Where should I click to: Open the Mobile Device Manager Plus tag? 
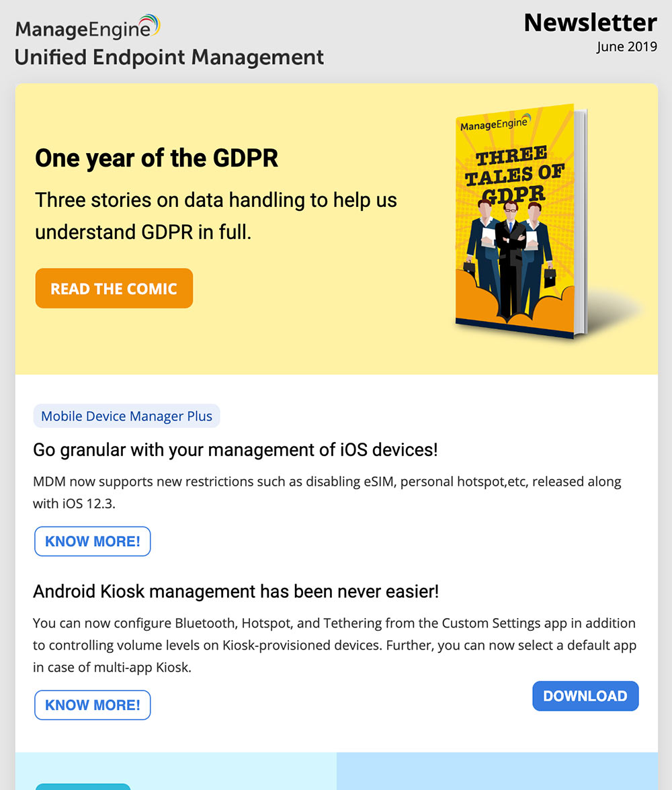pyautogui.click(x=126, y=416)
